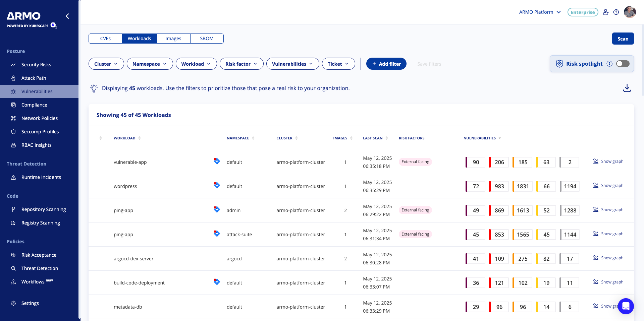
Task: Open the Risk factor filter dropdown
Action: point(241,64)
